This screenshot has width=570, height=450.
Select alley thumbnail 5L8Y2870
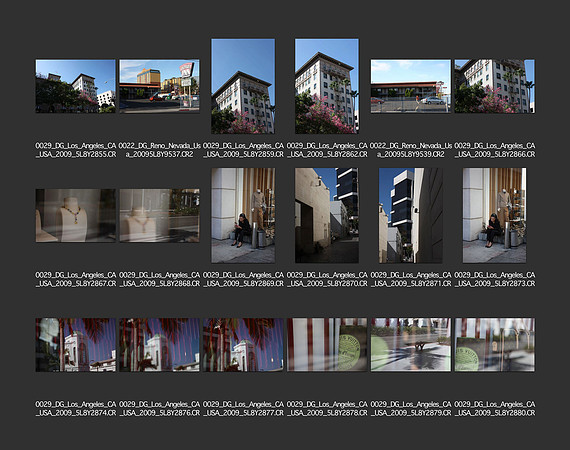coord(327,215)
